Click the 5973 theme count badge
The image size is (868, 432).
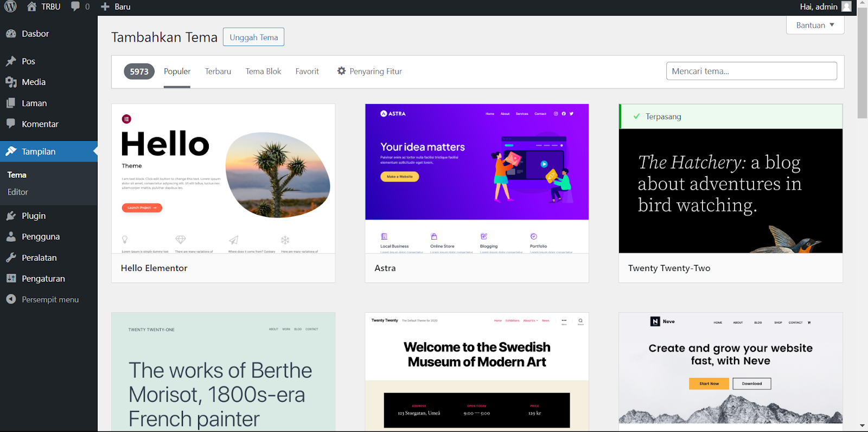tap(139, 72)
